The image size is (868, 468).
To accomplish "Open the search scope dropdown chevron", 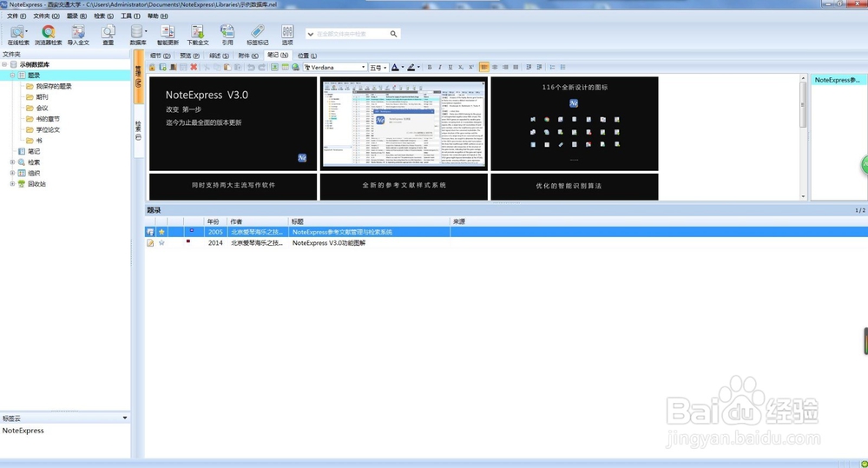I will [310, 34].
